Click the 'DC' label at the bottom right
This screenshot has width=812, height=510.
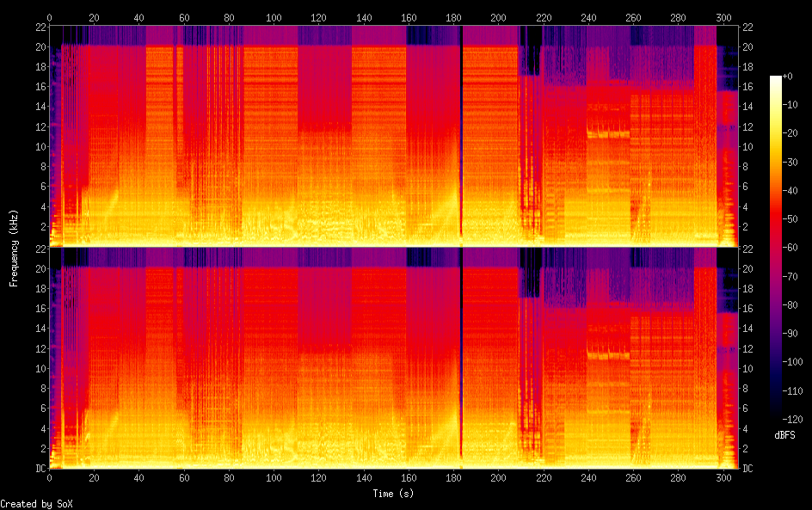tap(748, 469)
